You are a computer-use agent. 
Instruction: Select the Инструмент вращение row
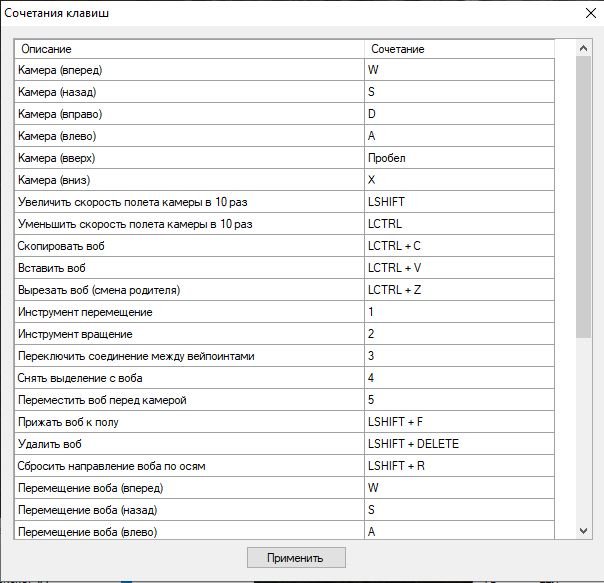[x=189, y=334]
